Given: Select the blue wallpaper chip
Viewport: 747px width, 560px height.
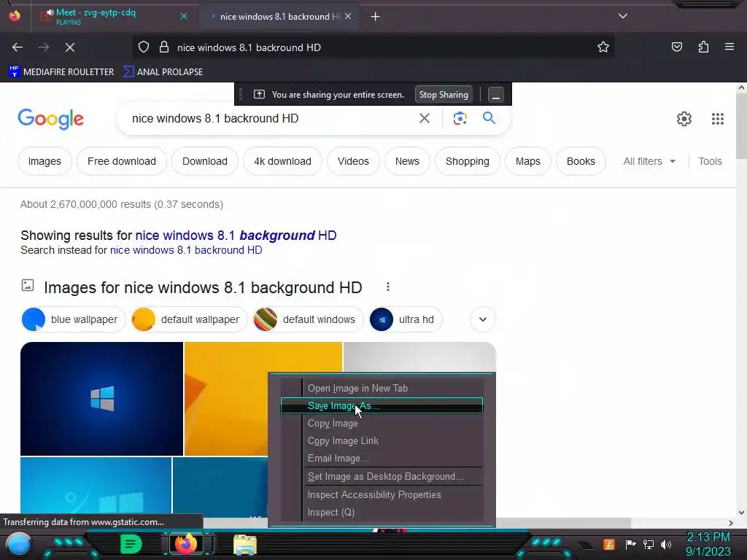Looking at the screenshot, I should (73, 319).
